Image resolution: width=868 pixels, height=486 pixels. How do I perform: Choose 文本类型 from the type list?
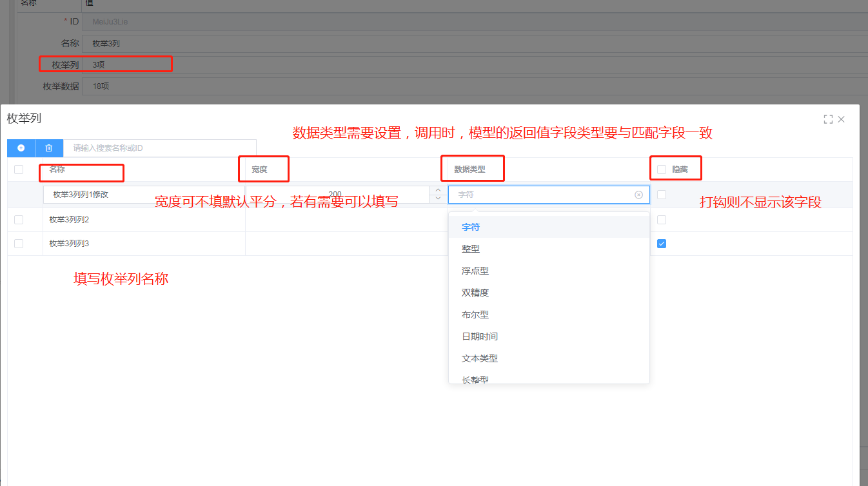tap(480, 358)
